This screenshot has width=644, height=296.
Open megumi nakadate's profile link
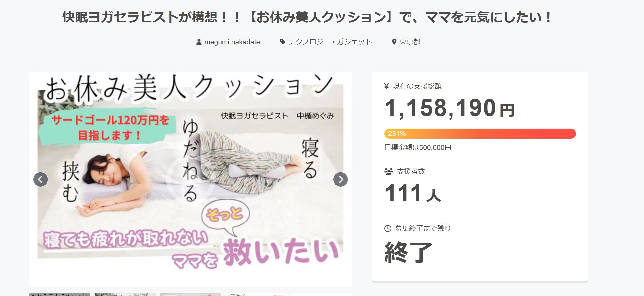point(232,42)
